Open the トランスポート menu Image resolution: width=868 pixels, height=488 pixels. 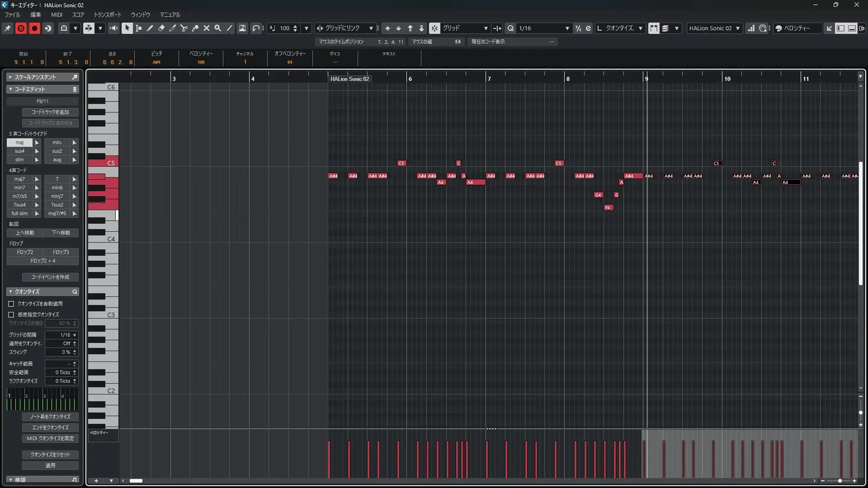click(107, 14)
